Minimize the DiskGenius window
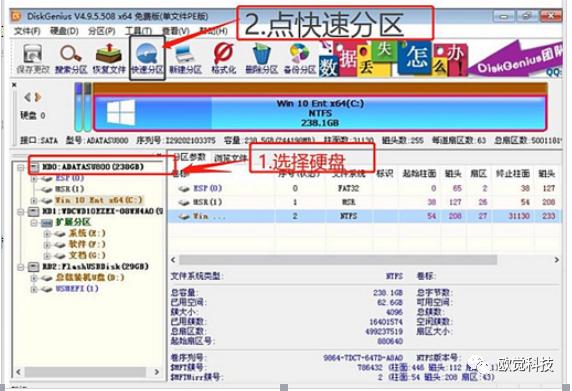 504,16
